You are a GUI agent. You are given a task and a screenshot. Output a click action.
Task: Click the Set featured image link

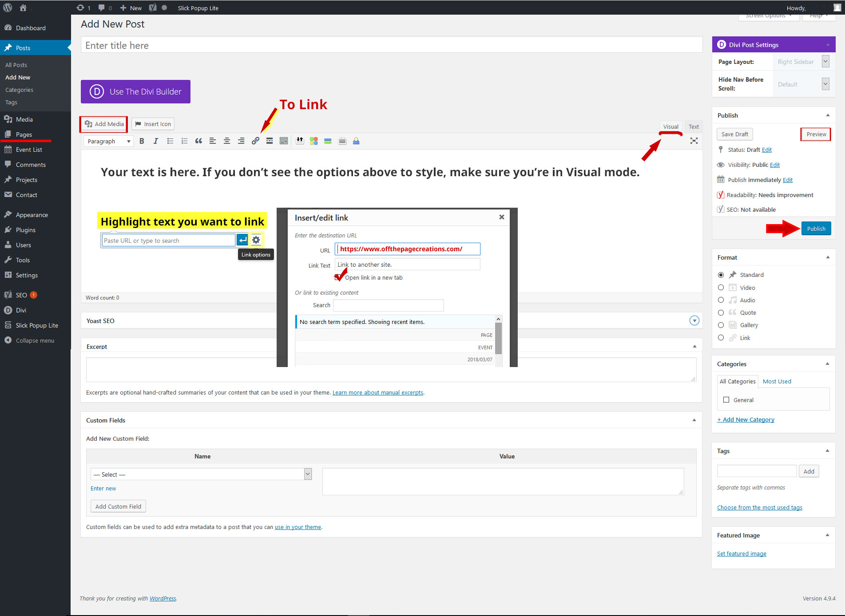pyautogui.click(x=742, y=553)
